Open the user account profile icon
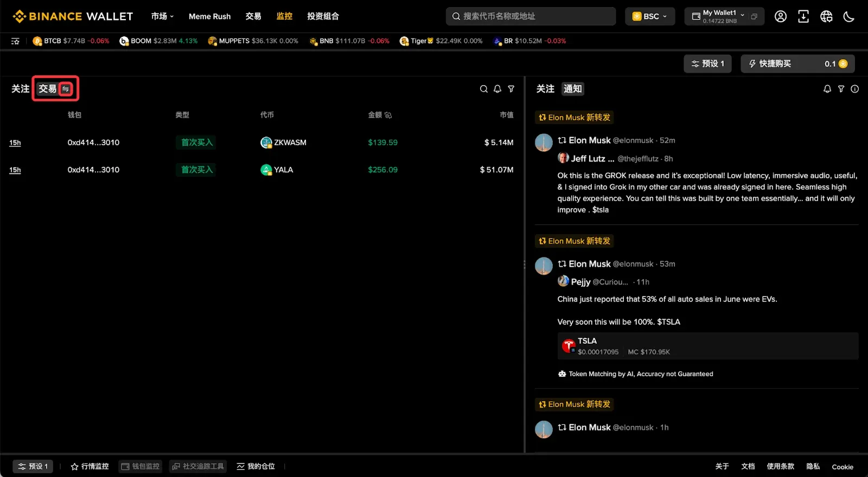This screenshot has width=868, height=477. [780, 16]
